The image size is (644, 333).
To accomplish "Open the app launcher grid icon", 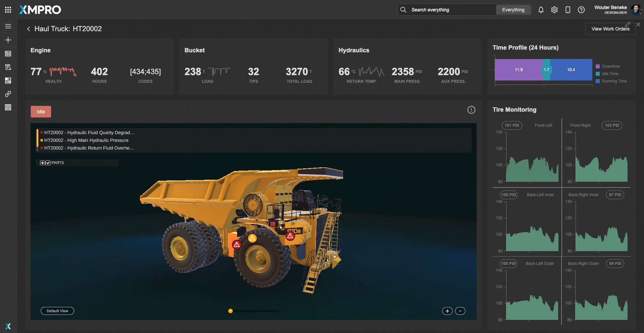I will pos(8,10).
